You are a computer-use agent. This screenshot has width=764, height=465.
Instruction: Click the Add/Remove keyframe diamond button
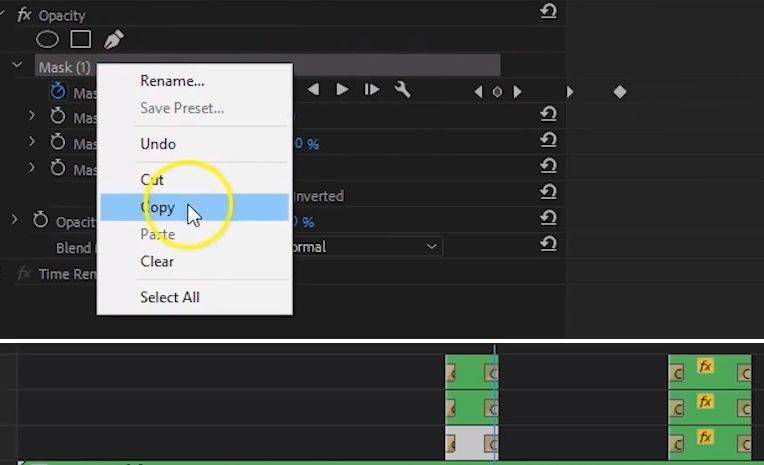(x=497, y=92)
